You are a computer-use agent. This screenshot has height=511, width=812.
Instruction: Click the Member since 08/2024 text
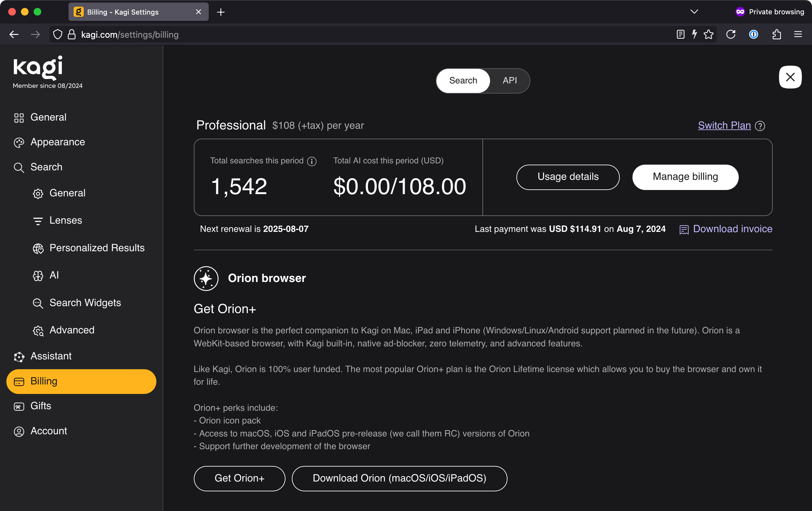pos(48,86)
